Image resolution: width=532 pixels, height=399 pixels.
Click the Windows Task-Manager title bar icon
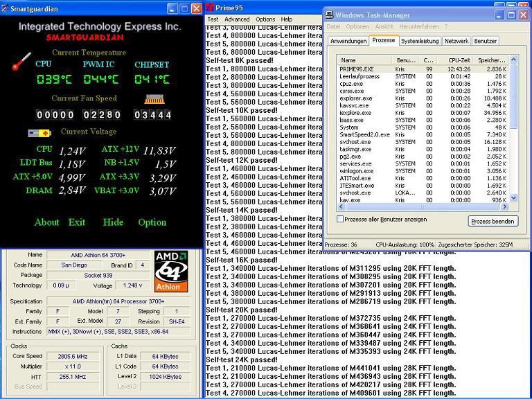[329, 15]
